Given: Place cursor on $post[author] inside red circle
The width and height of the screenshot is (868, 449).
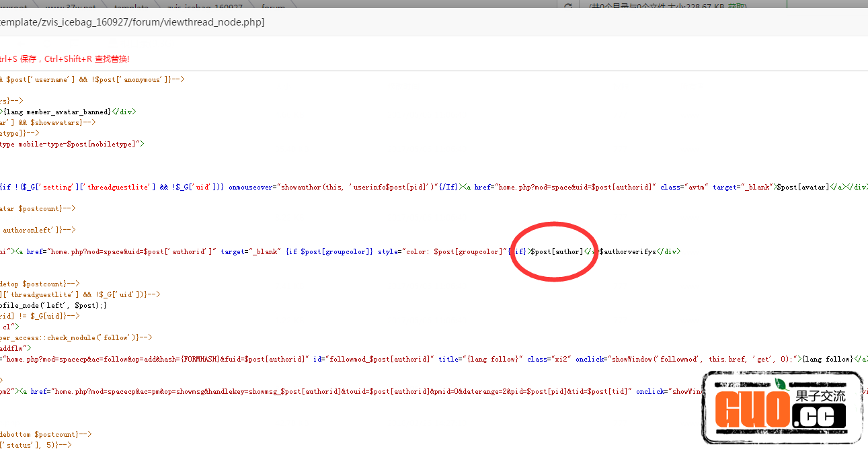Looking at the screenshot, I should point(557,251).
